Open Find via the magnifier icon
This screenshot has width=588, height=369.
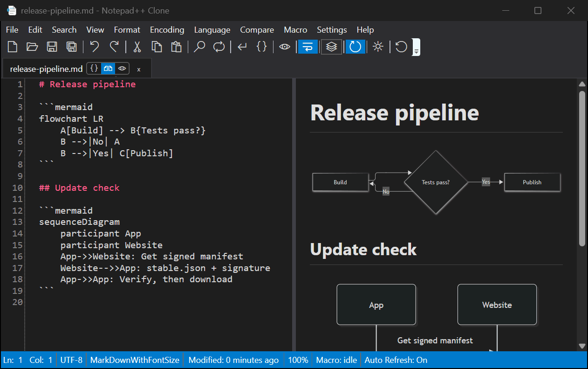pyautogui.click(x=199, y=47)
